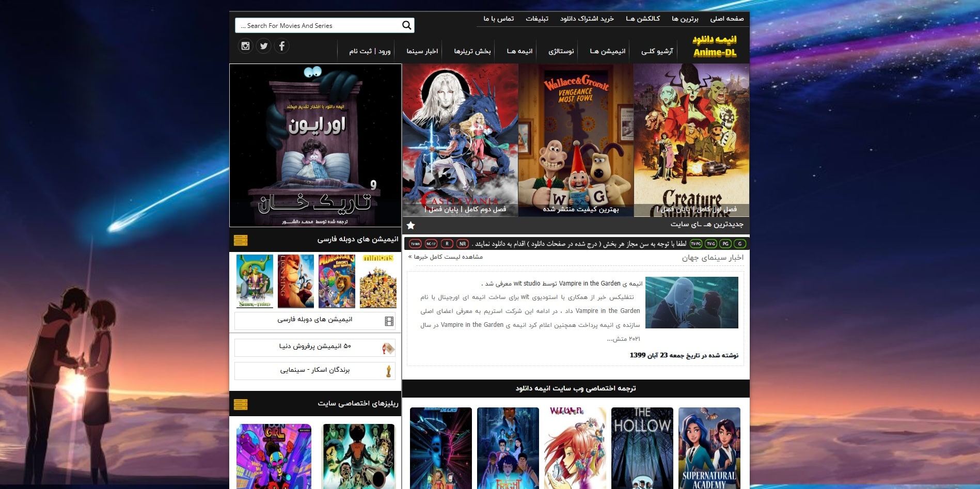Click the NC-17 rating badge

pyautogui.click(x=431, y=244)
